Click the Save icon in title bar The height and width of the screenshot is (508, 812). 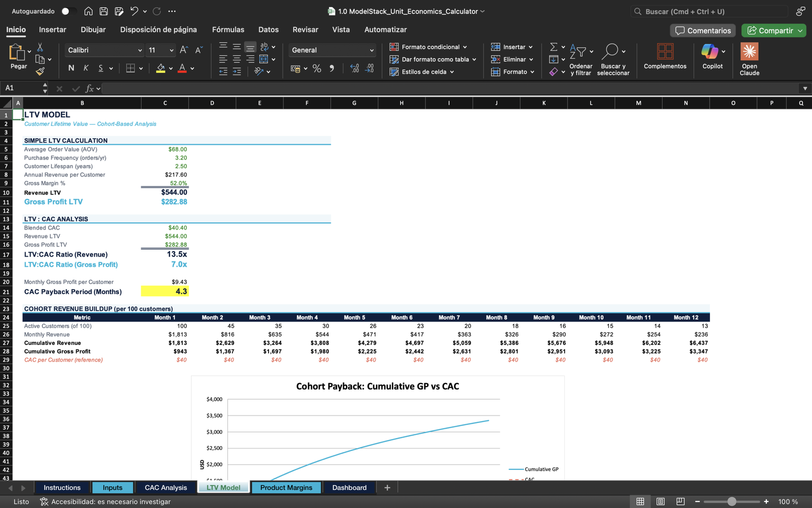[x=104, y=11]
